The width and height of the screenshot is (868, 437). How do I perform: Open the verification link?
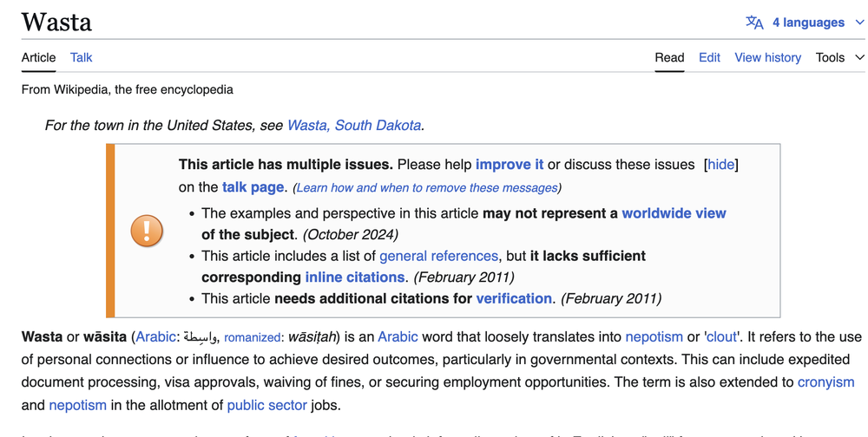[514, 299]
